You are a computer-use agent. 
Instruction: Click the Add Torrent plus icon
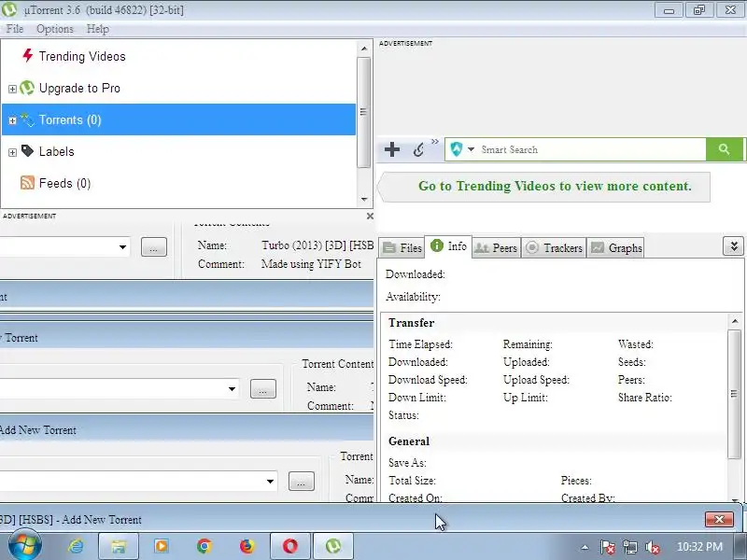[x=392, y=149]
